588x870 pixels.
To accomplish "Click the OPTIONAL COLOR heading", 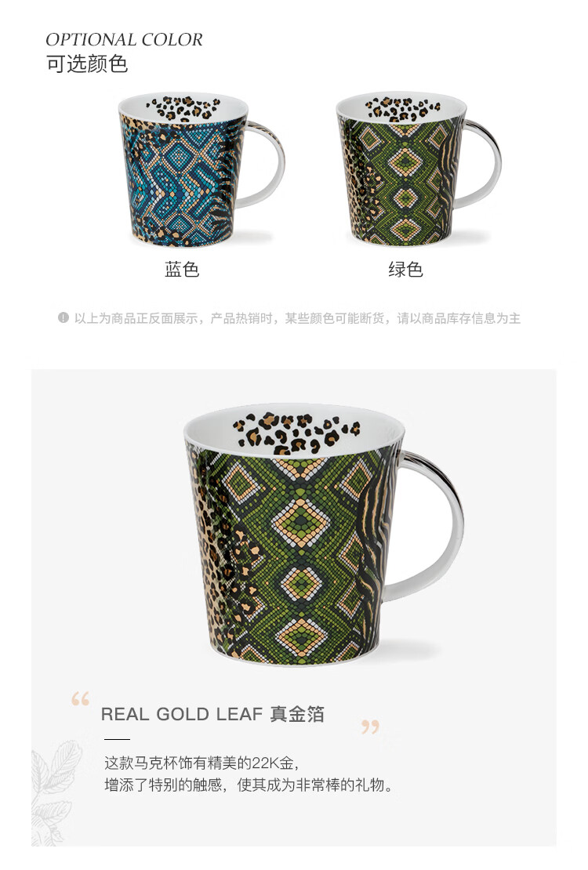I will click(125, 40).
